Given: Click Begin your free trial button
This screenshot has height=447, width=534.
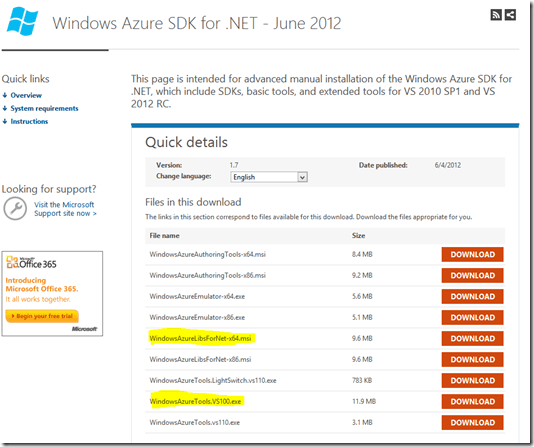Looking at the screenshot, I should (42, 316).
